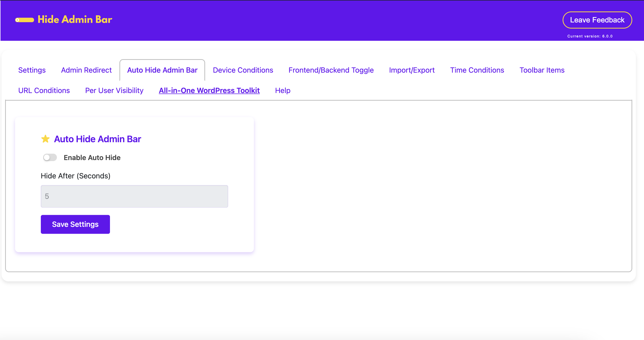This screenshot has height=340, width=644.
Task: Toggle the Enable Auto Hide switch
Action: pyautogui.click(x=50, y=158)
